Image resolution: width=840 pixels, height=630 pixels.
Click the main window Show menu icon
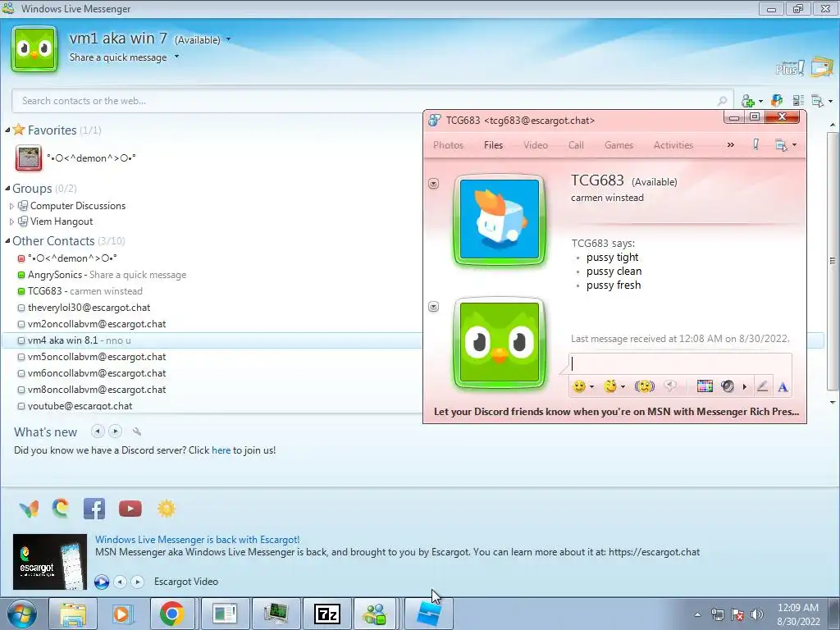[818, 100]
